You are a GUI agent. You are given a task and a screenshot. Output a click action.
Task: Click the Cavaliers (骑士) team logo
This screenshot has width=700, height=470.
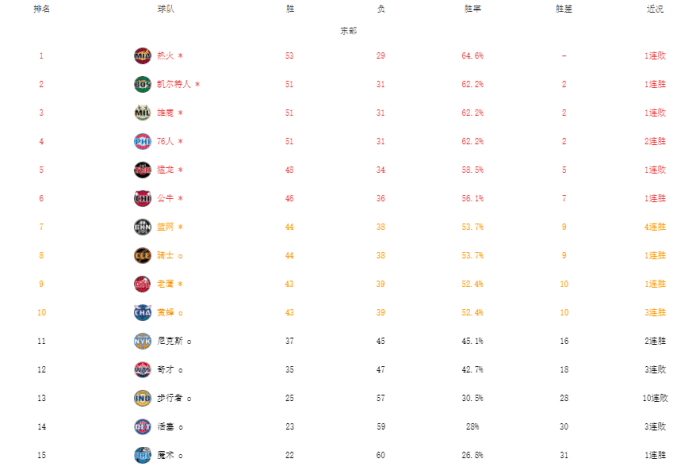(142, 256)
